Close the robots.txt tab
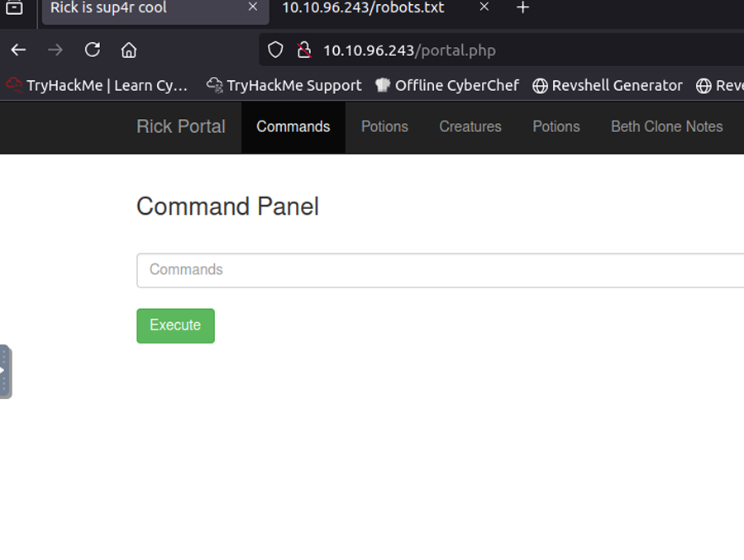 [484, 7]
